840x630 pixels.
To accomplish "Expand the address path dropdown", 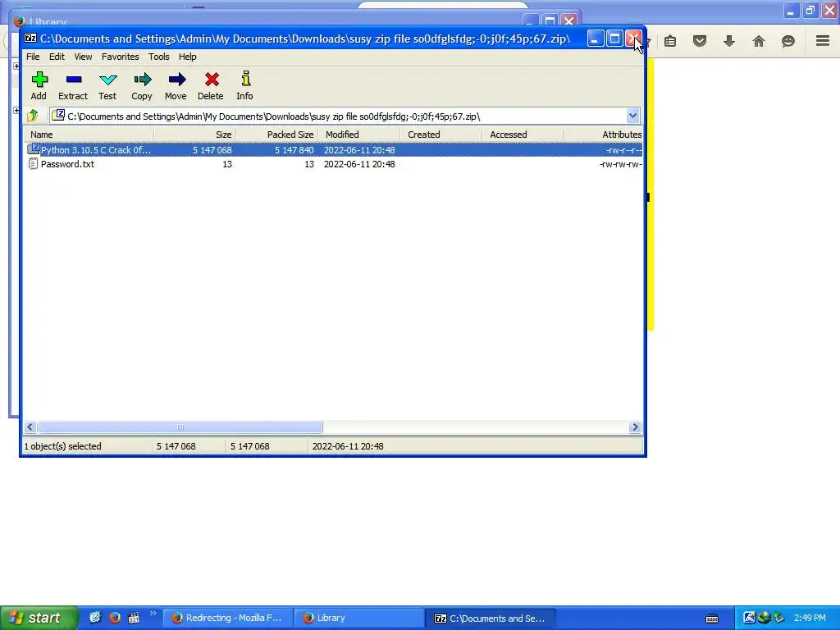I will [632, 116].
